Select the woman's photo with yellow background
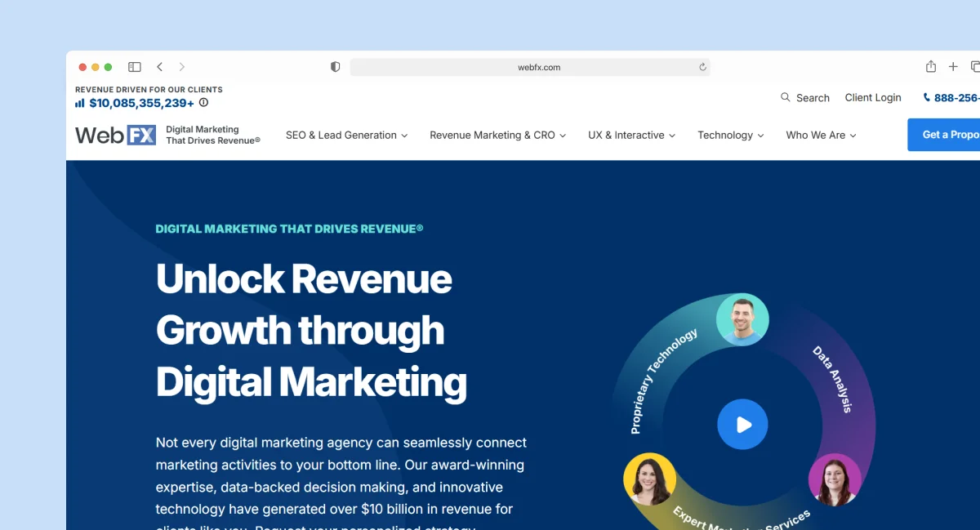The image size is (980, 530). coord(649,479)
